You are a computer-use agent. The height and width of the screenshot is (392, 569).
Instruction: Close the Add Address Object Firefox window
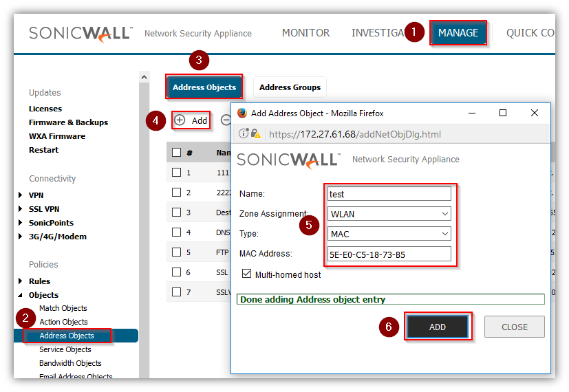point(535,113)
